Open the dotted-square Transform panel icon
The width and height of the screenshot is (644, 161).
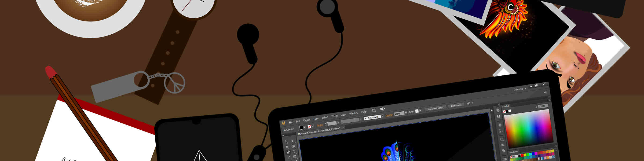coord(502,139)
